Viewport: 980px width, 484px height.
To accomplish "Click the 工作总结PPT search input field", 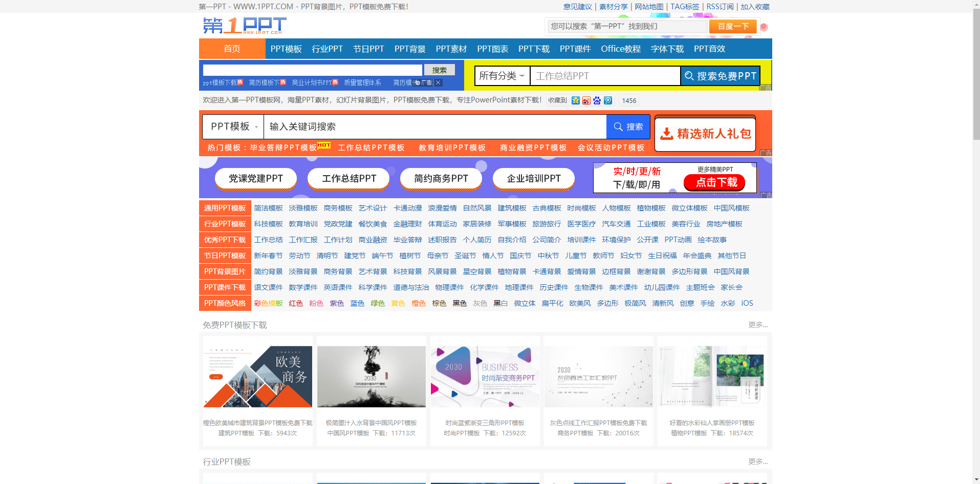I will point(605,76).
